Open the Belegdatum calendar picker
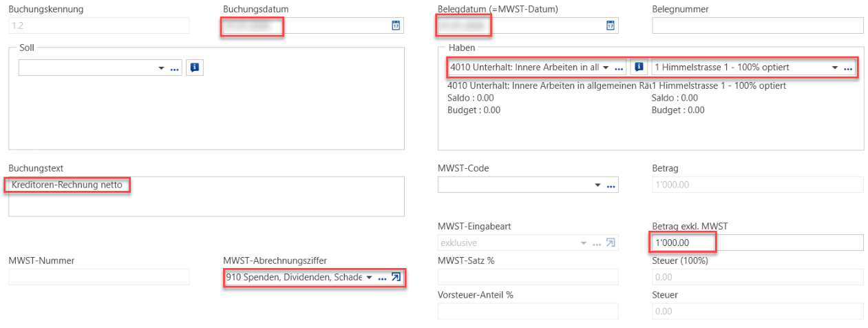The height and width of the screenshot is (328, 868). click(610, 25)
